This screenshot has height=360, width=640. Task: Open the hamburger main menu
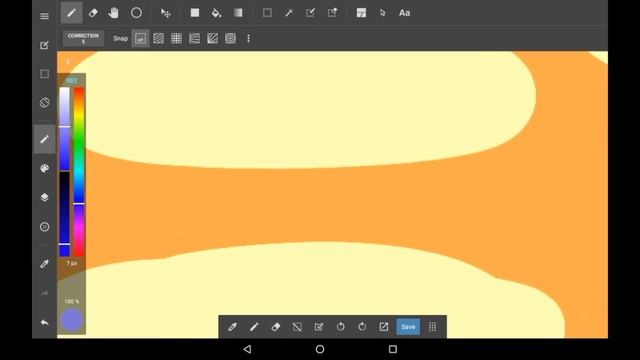44,16
